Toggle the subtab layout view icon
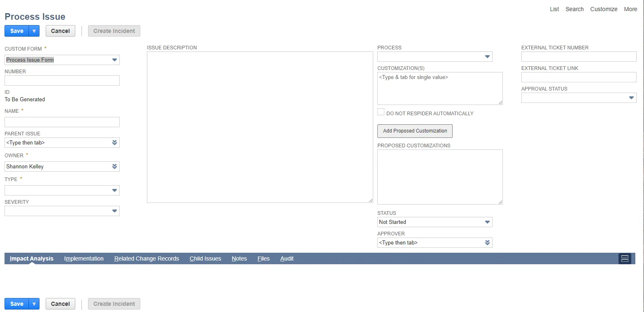This screenshot has height=312, width=644. click(x=625, y=258)
